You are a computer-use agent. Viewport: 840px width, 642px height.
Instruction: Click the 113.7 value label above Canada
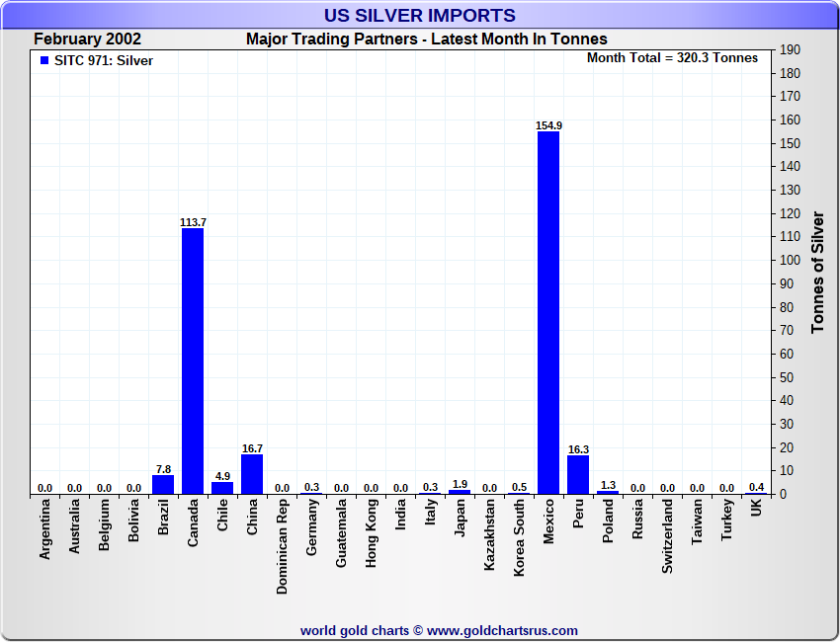[193, 222]
